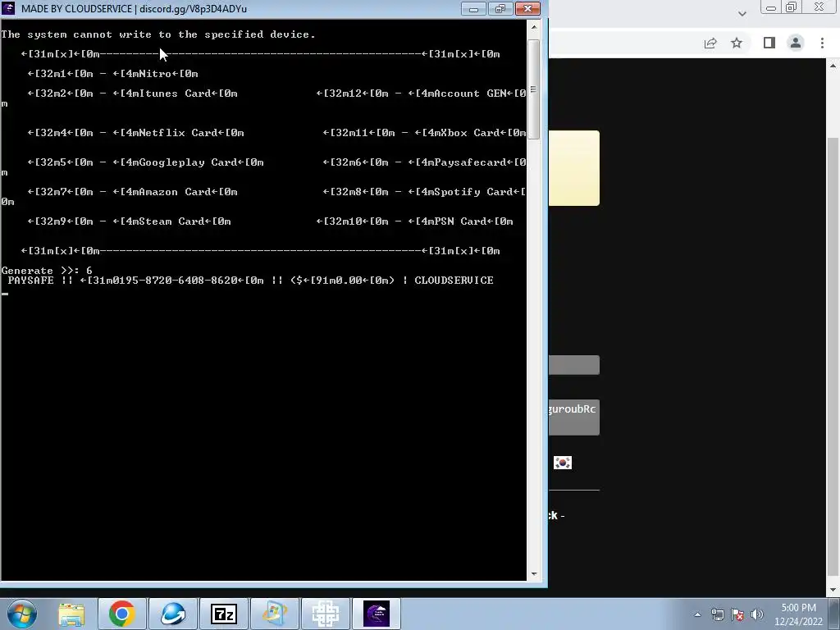Click the 'Account GEN' option text
Viewport: 840px width, 630px height.
(470, 94)
